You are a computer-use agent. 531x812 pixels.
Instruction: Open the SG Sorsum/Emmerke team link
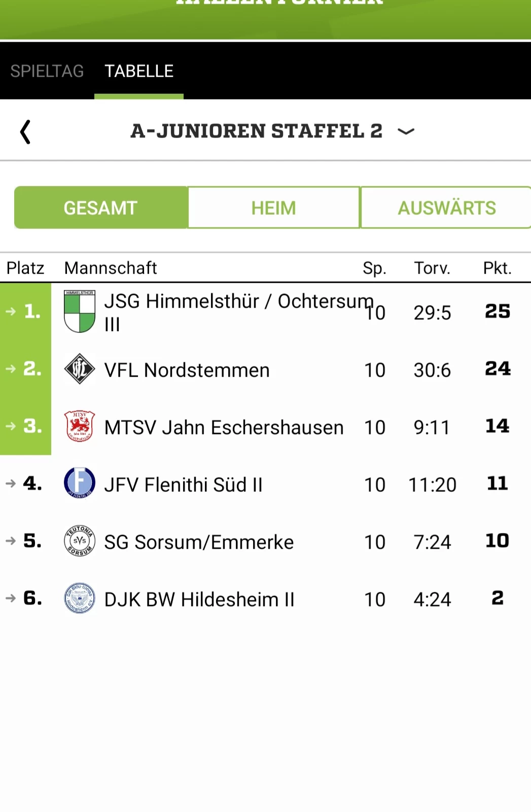tap(199, 543)
